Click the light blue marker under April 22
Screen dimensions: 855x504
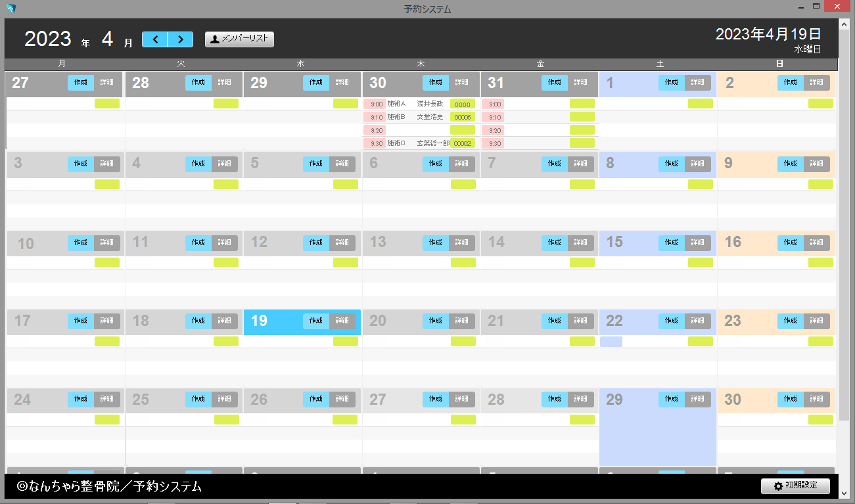pyautogui.click(x=611, y=342)
